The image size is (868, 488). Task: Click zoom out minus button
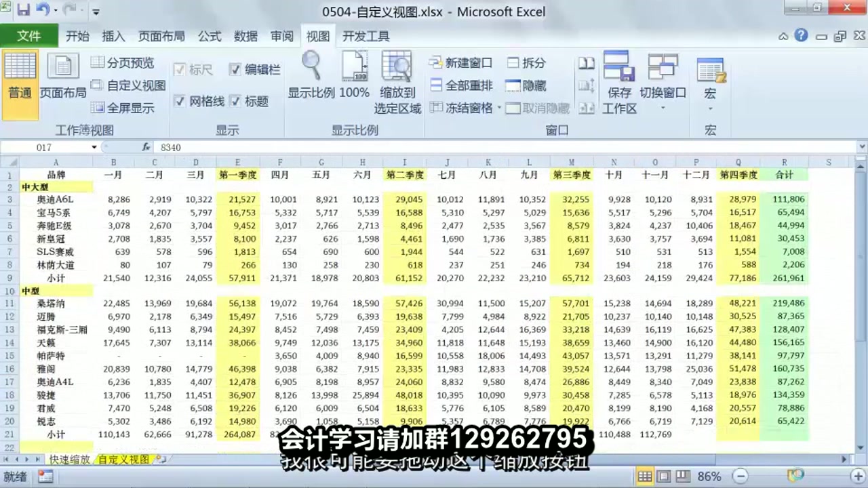pos(741,476)
